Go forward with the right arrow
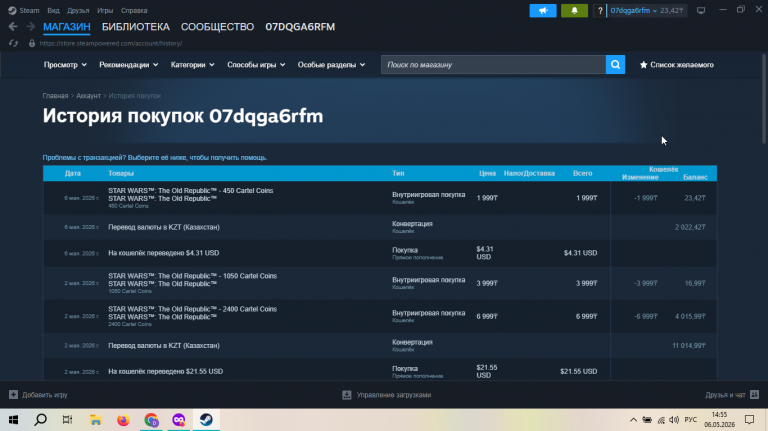Screen dimensions: 768x431 31,26
